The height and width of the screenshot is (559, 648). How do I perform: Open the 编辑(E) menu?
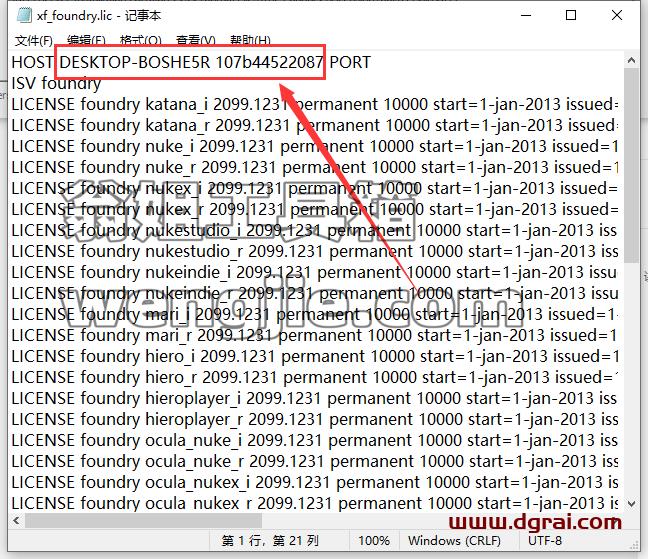[x=86, y=40]
